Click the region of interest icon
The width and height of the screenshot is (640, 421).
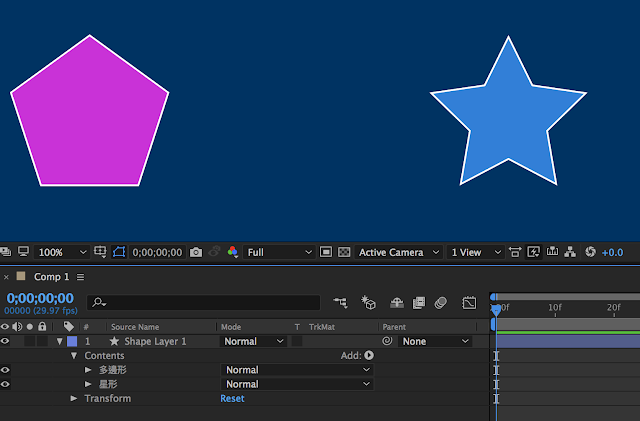click(x=326, y=252)
